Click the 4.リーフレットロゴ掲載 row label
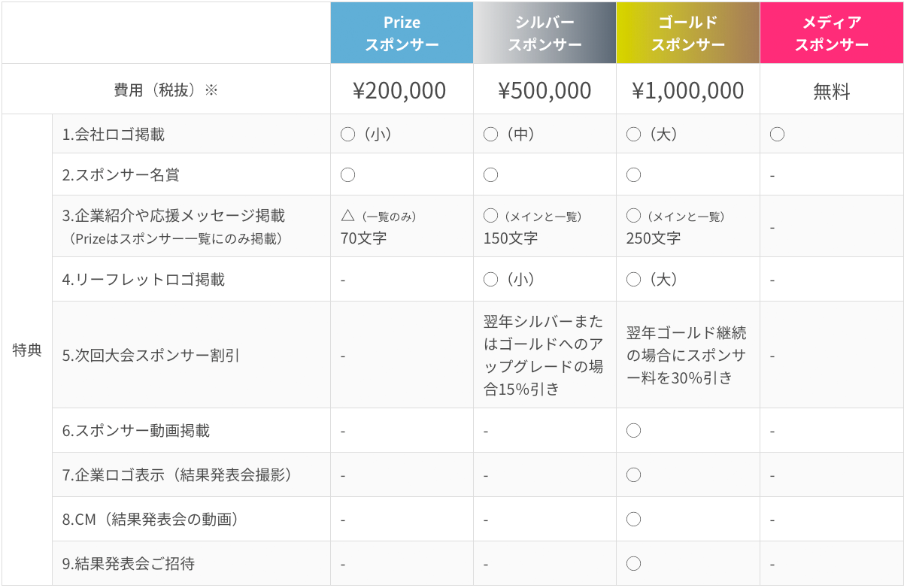Image resolution: width=907 pixels, height=588 pixels. [x=143, y=280]
